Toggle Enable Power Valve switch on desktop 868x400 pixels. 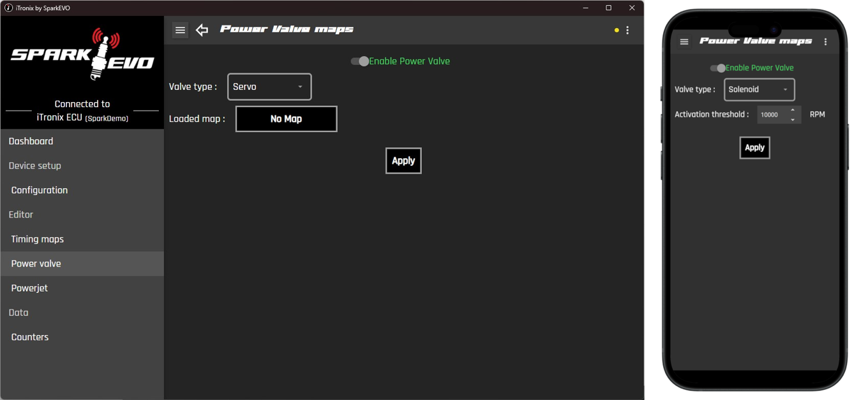pyautogui.click(x=360, y=61)
